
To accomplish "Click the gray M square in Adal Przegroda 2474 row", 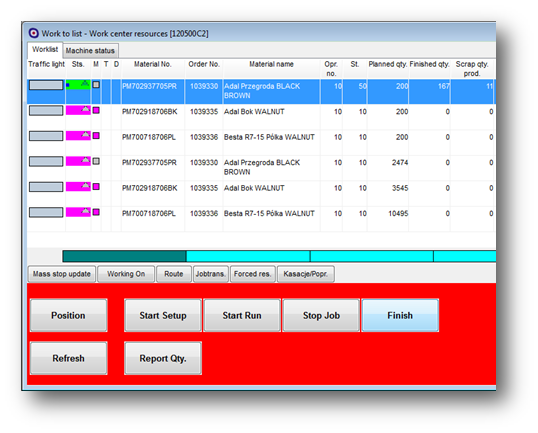I will [x=96, y=161].
